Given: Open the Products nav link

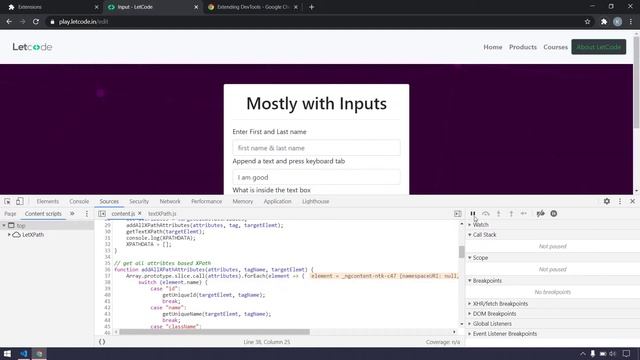Looking at the screenshot, I should 522,47.
